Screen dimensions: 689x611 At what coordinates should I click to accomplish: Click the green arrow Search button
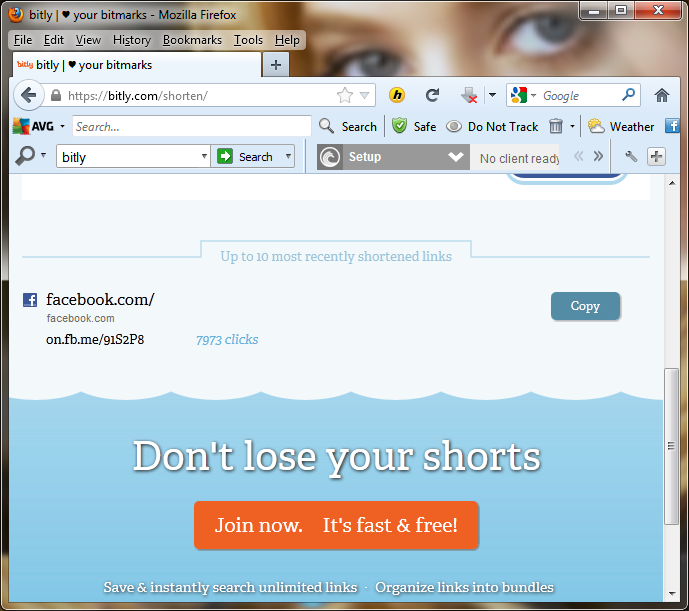[246, 156]
